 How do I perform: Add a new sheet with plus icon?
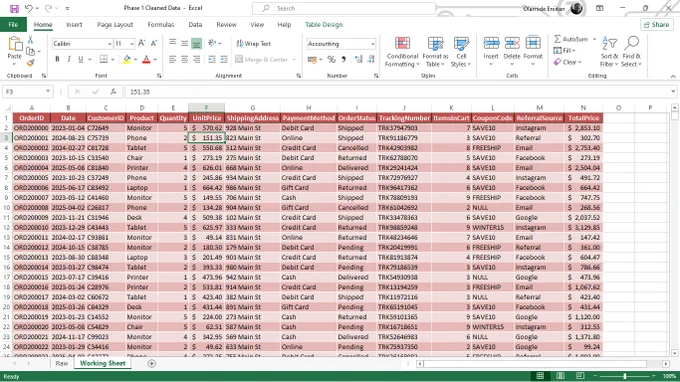click(151, 363)
